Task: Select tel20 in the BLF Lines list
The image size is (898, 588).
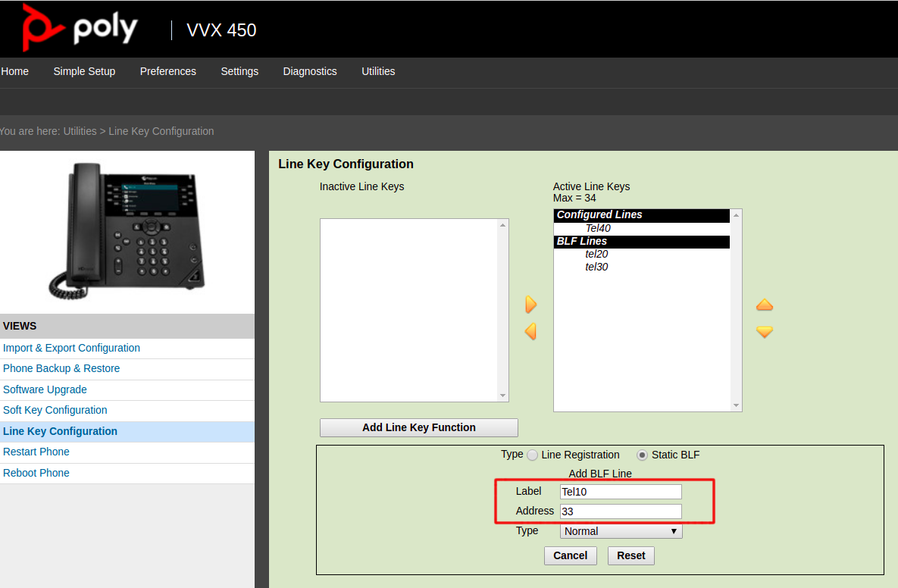Action: click(596, 254)
